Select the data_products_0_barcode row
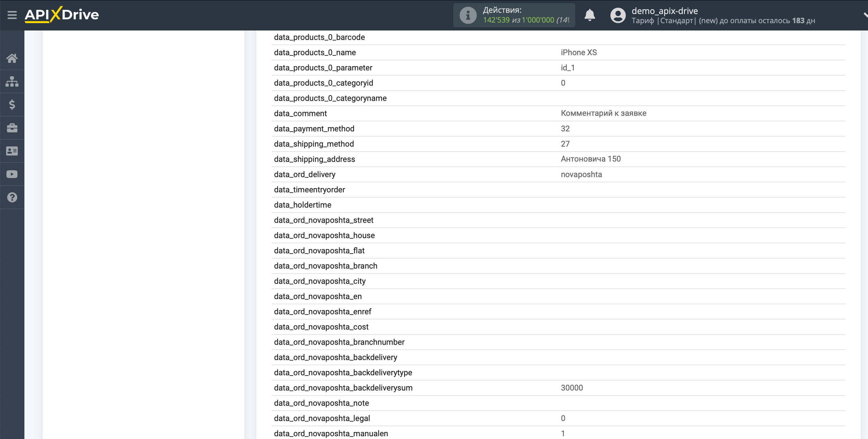Image resolution: width=868 pixels, height=439 pixels. 558,37
